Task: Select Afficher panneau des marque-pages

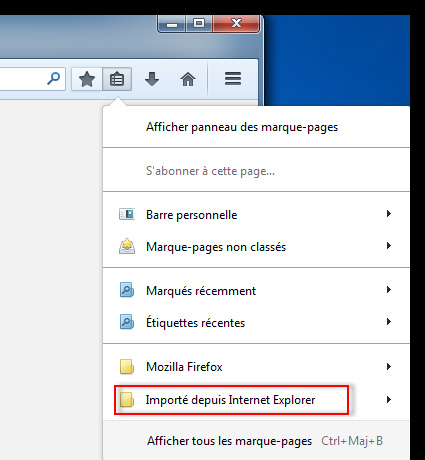Action: click(x=256, y=127)
